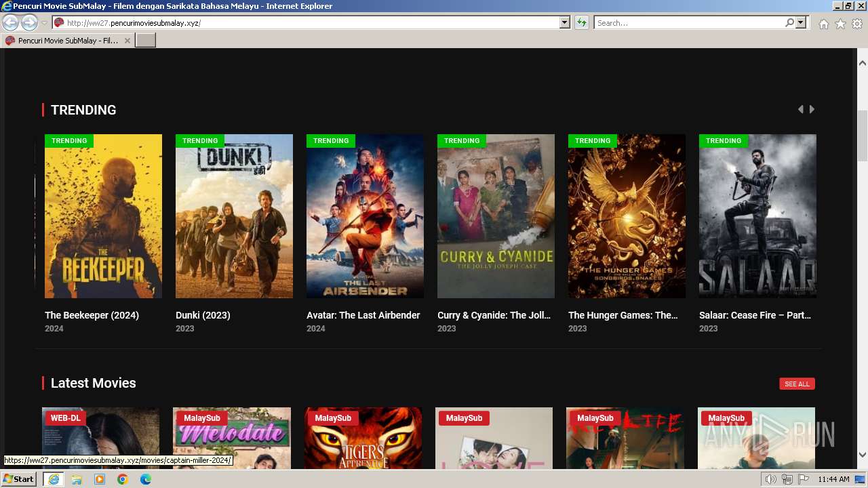Image resolution: width=868 pixels, height=488 pixels.
Task: Open the Tools gear menu
Action: 857,24
